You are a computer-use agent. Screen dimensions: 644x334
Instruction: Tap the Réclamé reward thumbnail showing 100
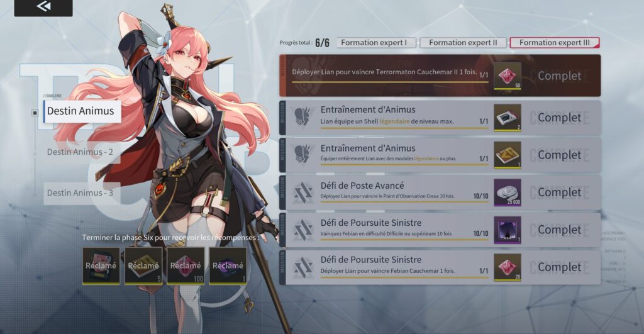pyautogui.click(x=186, y=265)
